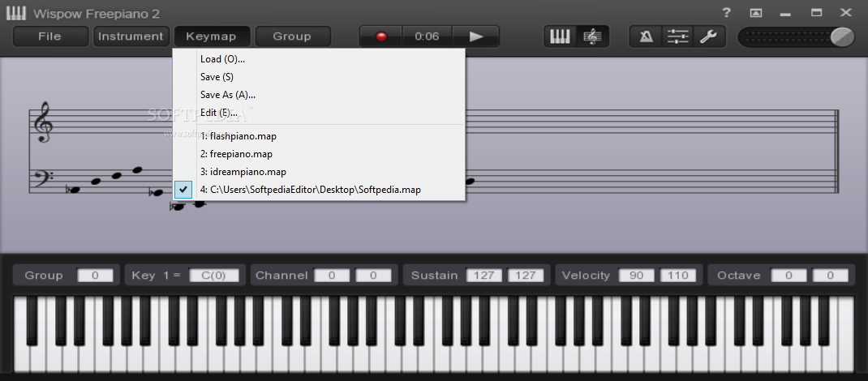Choose Edit (E)... entry
Viewport: 868px width, 381px height.
click(x=319, y=112)
